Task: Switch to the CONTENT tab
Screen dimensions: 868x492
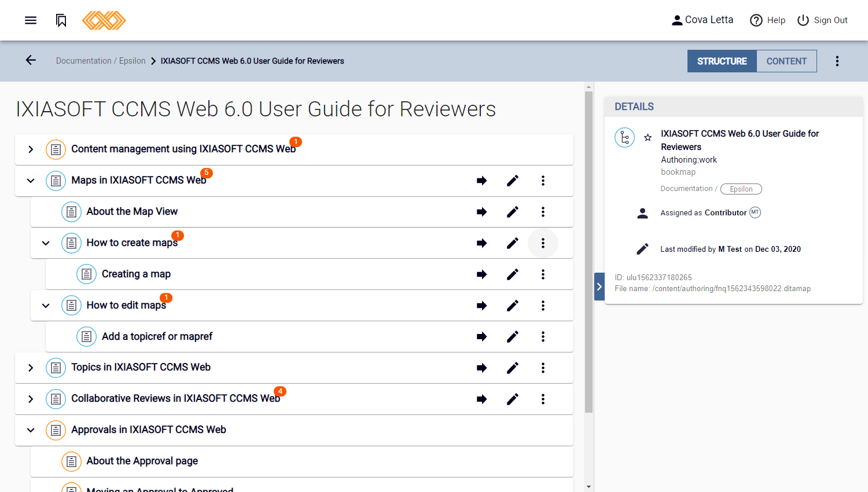Action: coord(786,61)
